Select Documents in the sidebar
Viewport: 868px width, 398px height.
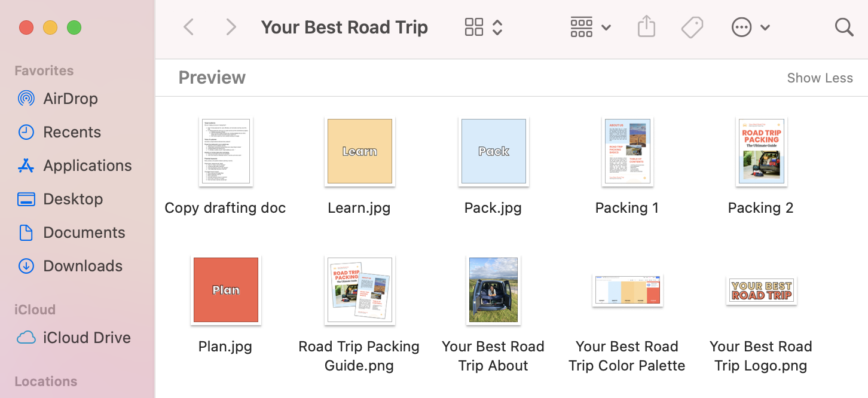tap(84, 232)
